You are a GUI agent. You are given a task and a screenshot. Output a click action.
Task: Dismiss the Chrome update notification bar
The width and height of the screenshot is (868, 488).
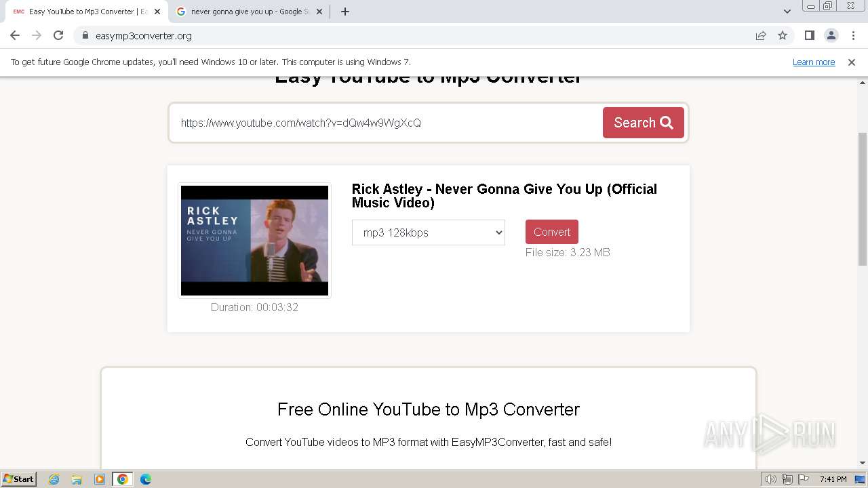click(x=852, y=62)
